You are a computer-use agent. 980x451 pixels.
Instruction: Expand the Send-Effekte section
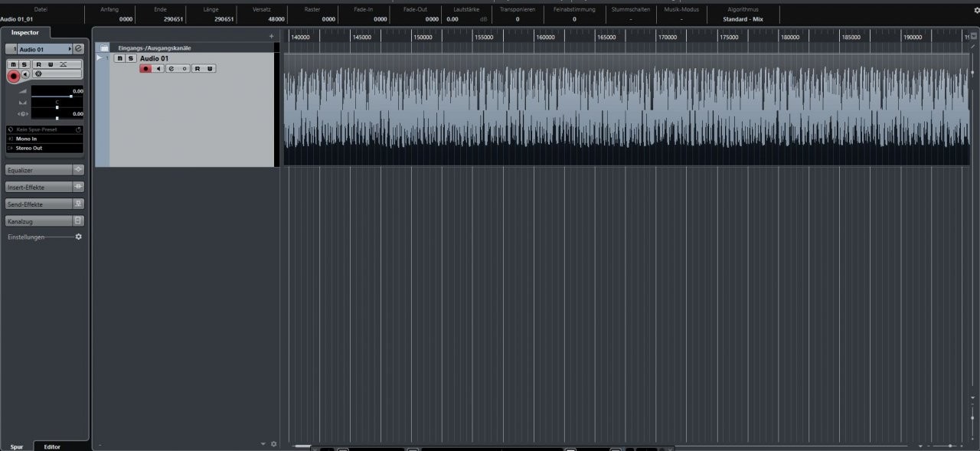tap(38, 204)
